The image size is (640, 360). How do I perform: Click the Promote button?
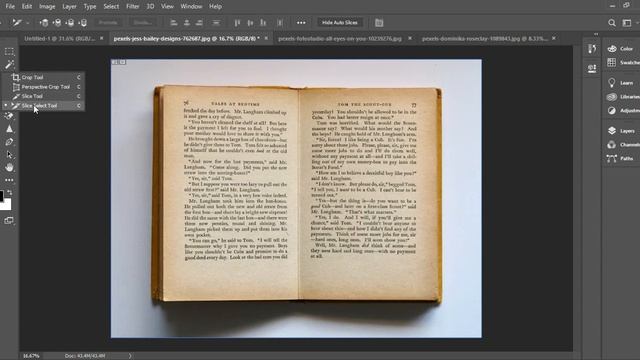108,22
